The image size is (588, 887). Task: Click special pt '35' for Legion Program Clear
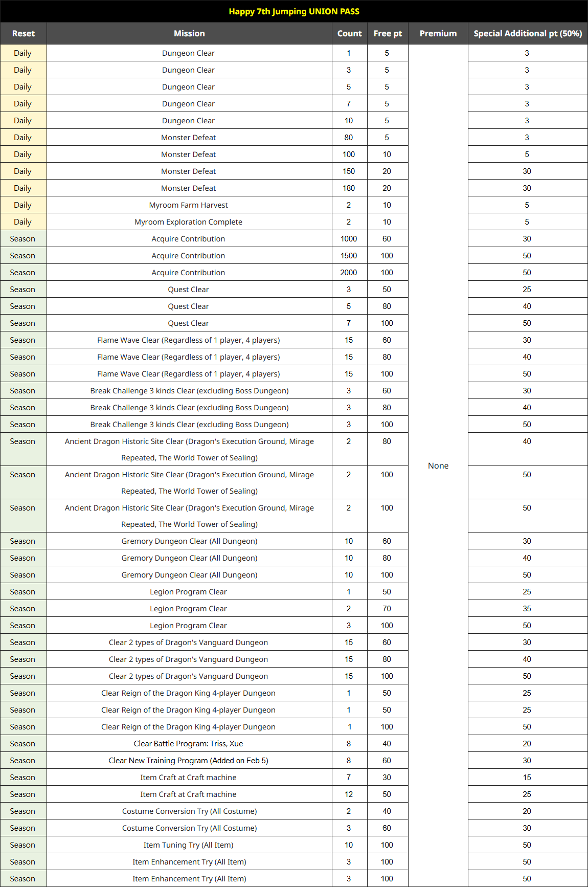(527, 609)
